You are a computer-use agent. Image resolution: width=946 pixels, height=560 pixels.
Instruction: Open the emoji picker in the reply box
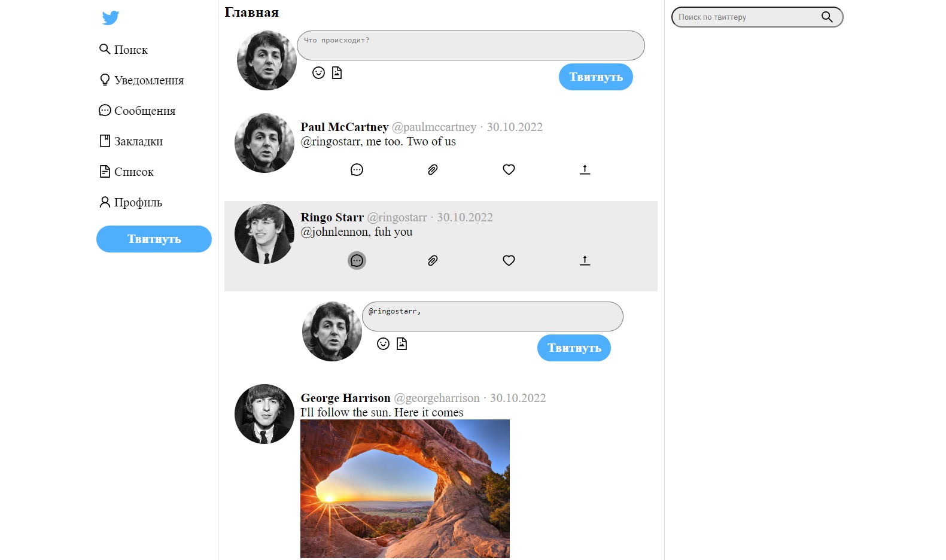(x=383, y=343)
